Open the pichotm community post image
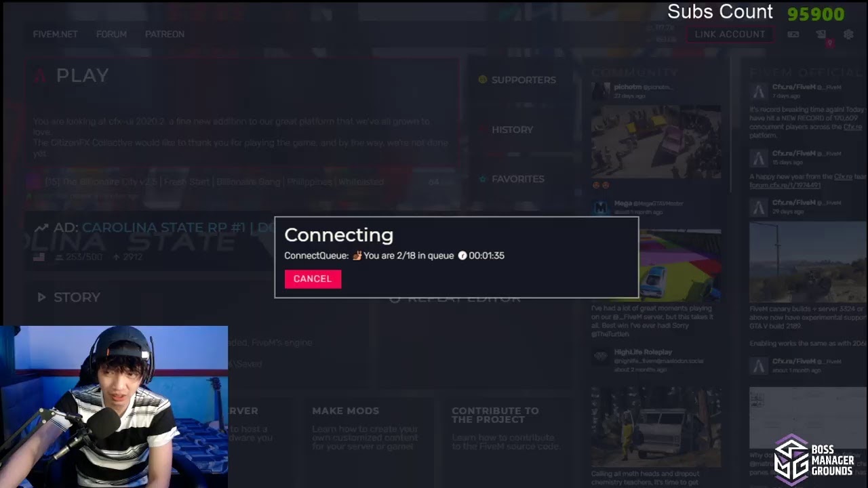This screenshot has height=488, width=868. (656, 142)
